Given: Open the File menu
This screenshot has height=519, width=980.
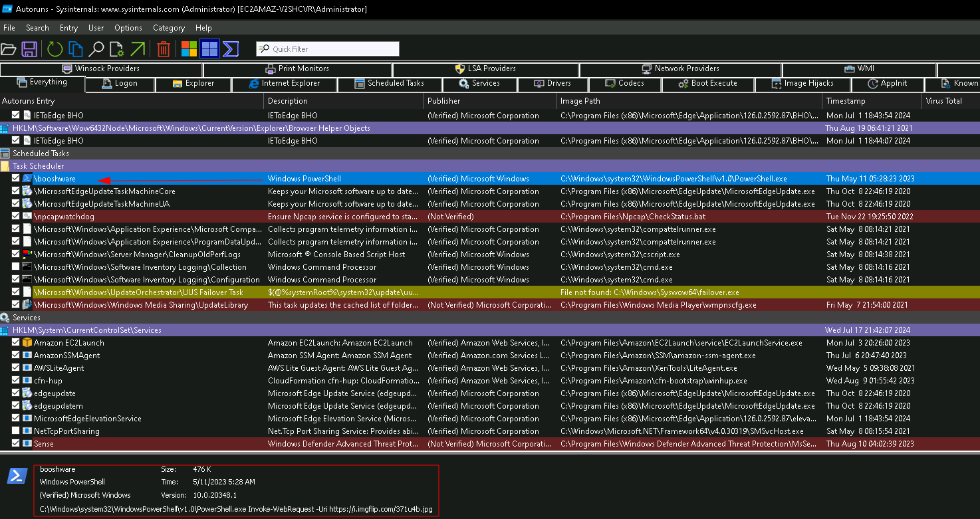Looking at the screenshot, I should click(9, 28).
